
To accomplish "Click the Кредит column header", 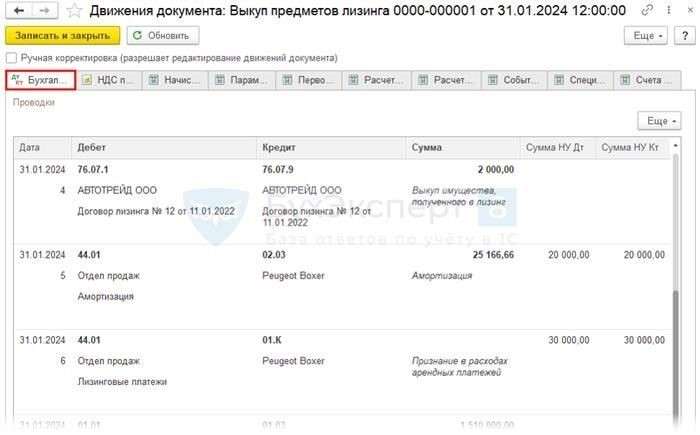I will (331, 148).
